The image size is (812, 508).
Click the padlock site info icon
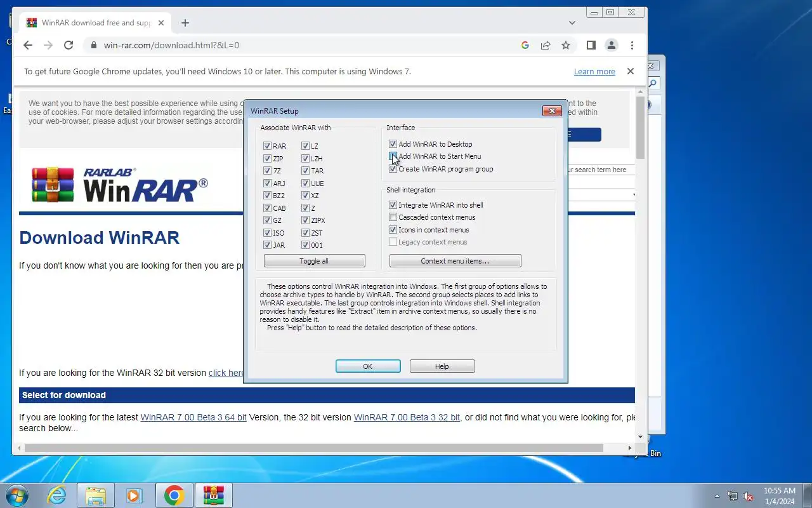pos(94,45)
